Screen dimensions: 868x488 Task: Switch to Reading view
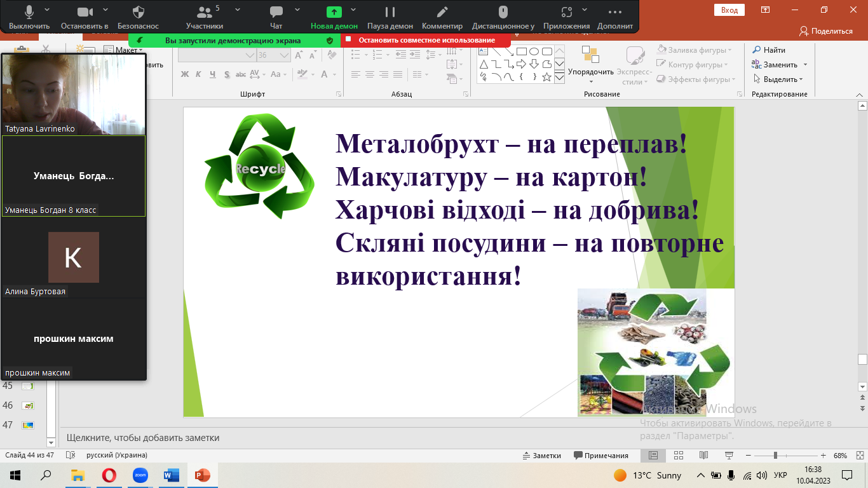(703, 456)
